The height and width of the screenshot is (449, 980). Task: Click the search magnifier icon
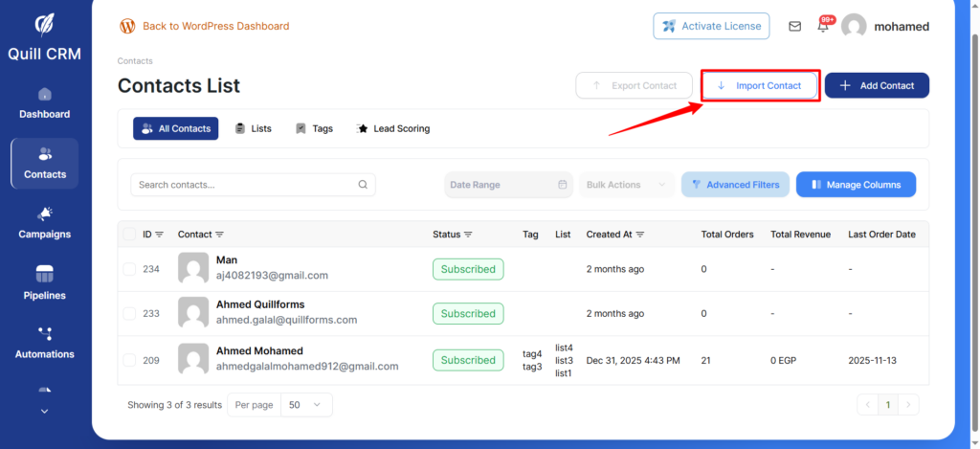tap(363, 185)
